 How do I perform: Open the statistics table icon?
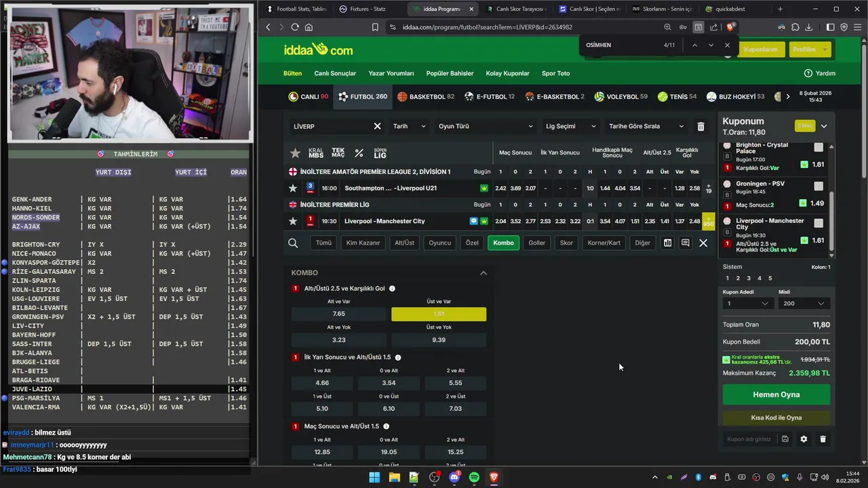[x=667, y=243]
